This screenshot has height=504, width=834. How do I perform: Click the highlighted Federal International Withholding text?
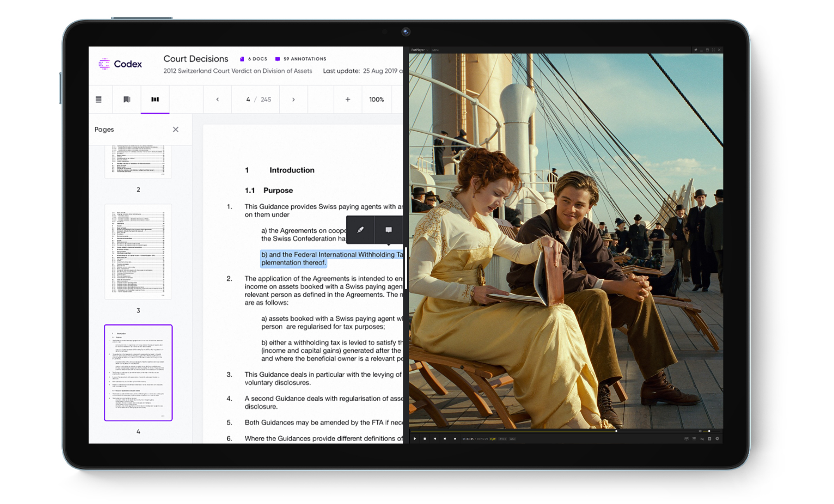point(332,259)
